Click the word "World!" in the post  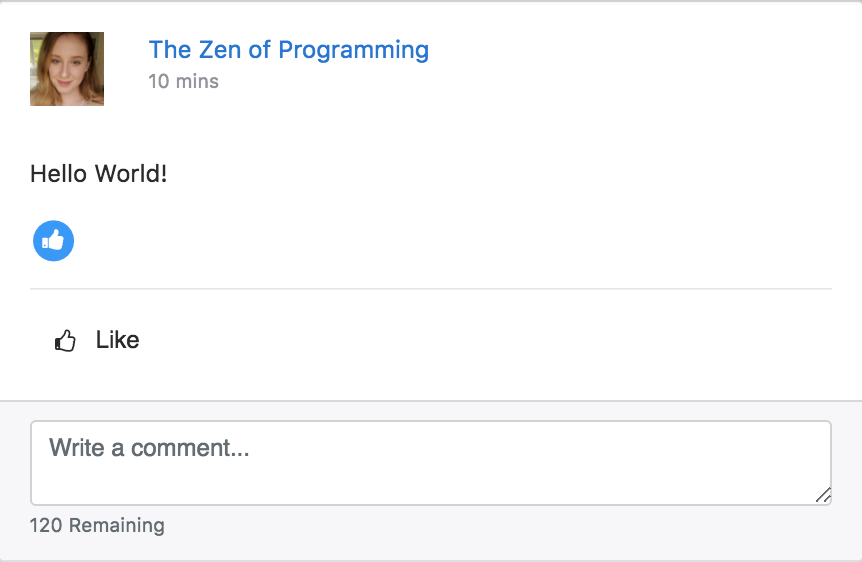(131, 174)
